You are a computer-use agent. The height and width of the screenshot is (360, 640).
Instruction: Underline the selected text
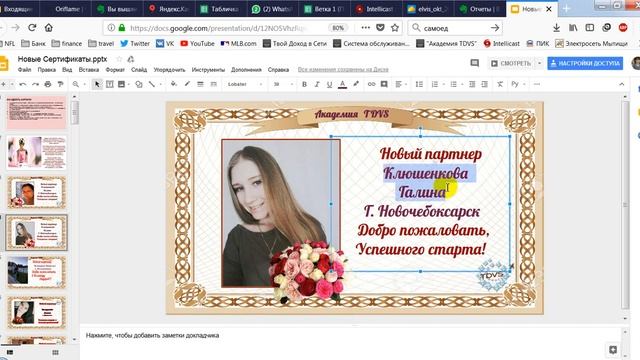pyautogui.click(x=329, y=84)
